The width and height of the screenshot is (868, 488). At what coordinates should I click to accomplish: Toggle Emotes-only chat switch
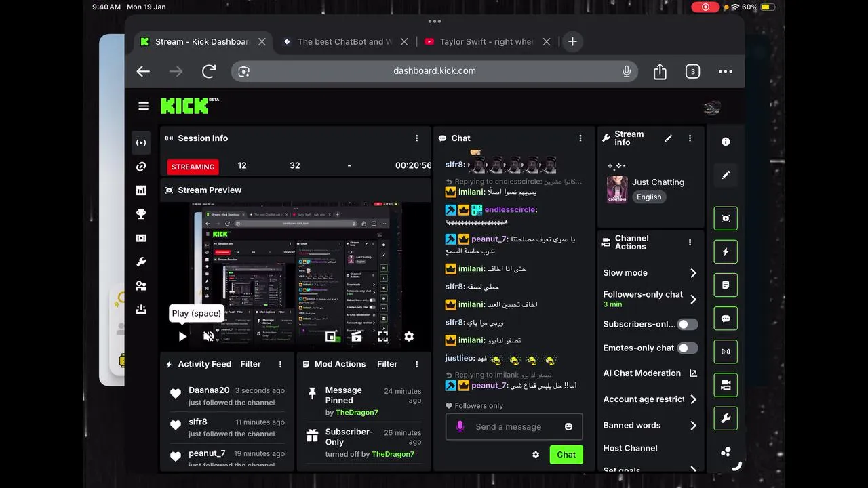pos(688,348)
